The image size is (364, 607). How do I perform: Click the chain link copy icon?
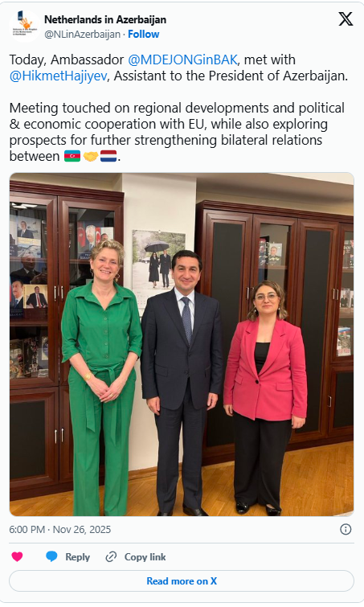coord(111,556)
